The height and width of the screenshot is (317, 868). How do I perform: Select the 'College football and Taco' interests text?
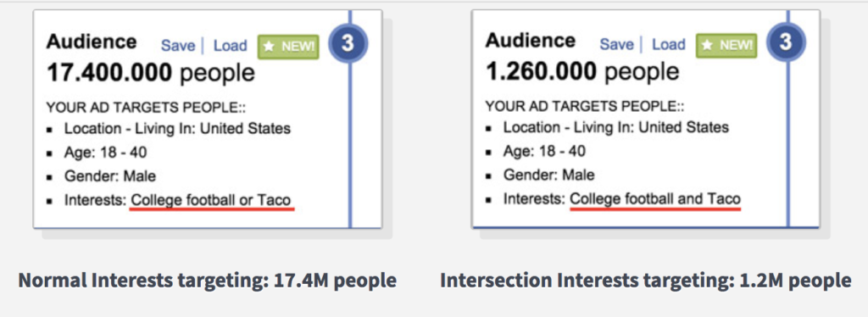655,198
